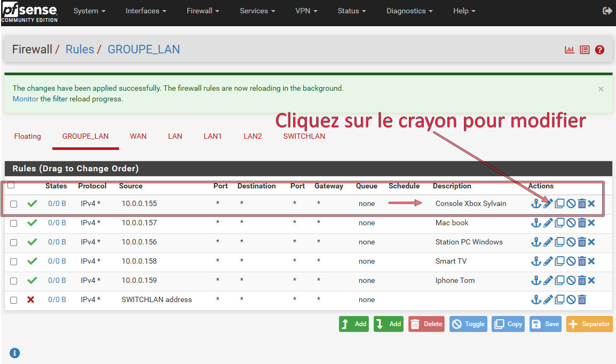Open the Firewall dropdown menu
Viewport: 616px width, 364px height.
(x=203, y=11)
